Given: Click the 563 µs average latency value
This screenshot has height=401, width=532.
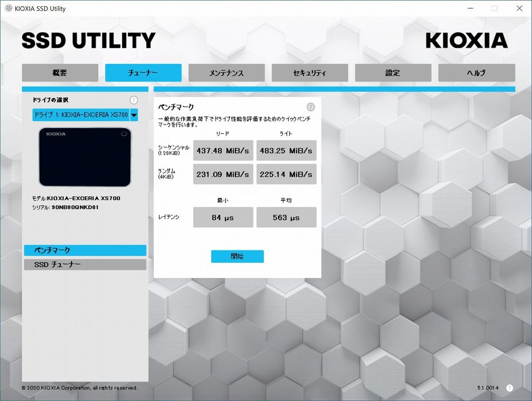Looking at the screenshot, I should (x=286, y=218).
